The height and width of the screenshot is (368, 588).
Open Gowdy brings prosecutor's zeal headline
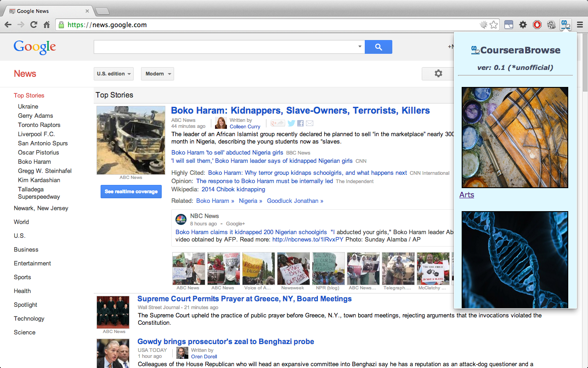coord(226,341)
